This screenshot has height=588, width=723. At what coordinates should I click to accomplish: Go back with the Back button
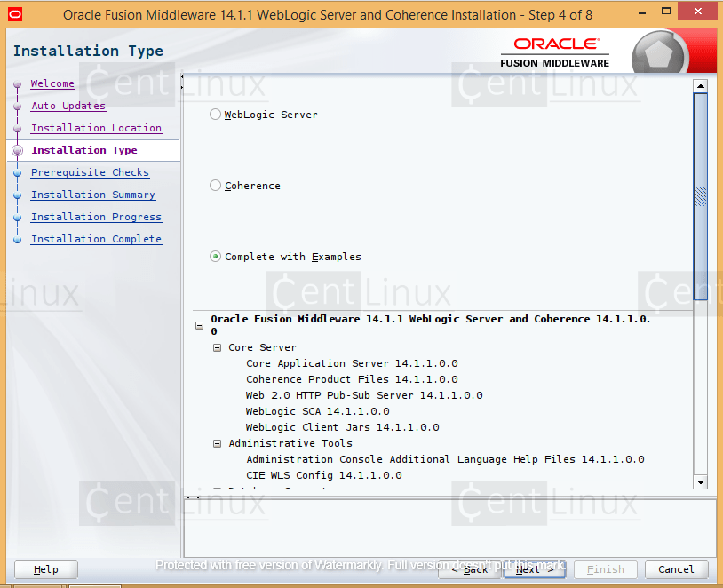coord(469,569)
